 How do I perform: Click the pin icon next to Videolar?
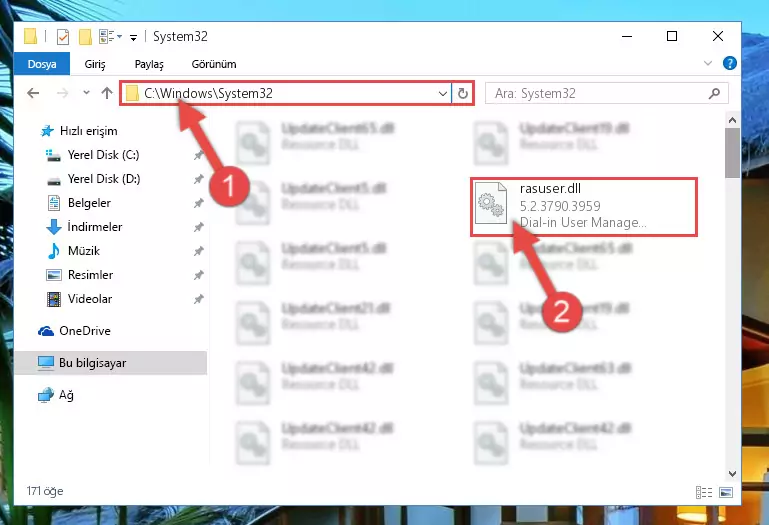coord(199,299)
